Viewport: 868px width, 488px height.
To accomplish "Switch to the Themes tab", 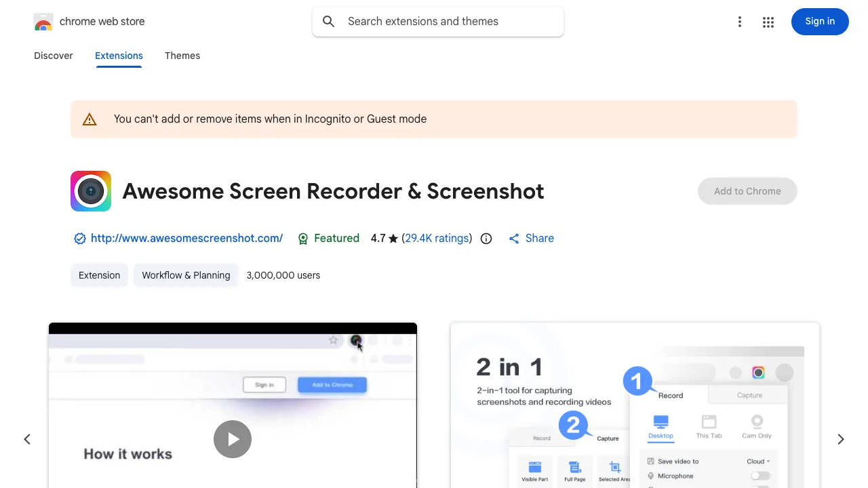I will (x=182, y=56).
